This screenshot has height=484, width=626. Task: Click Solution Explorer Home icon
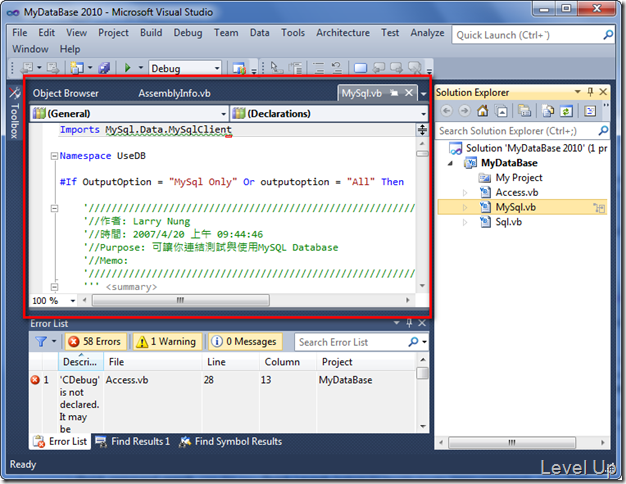[x=483, y=111]
